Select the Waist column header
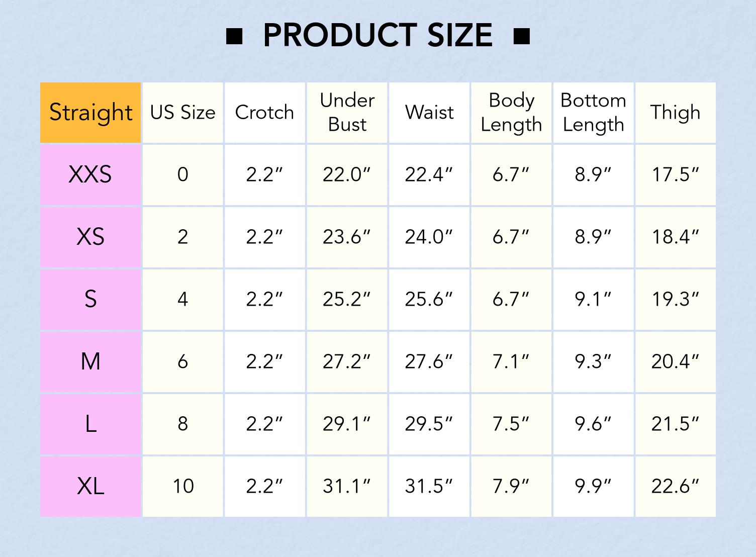 pyautogui.click(x=429, y=113)
